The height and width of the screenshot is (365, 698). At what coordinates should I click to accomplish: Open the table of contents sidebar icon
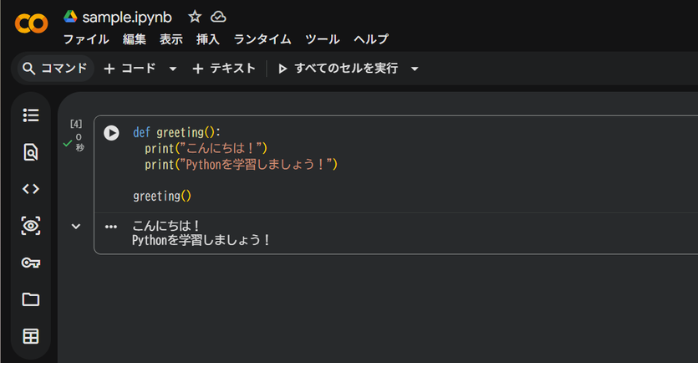click(31, 115)
